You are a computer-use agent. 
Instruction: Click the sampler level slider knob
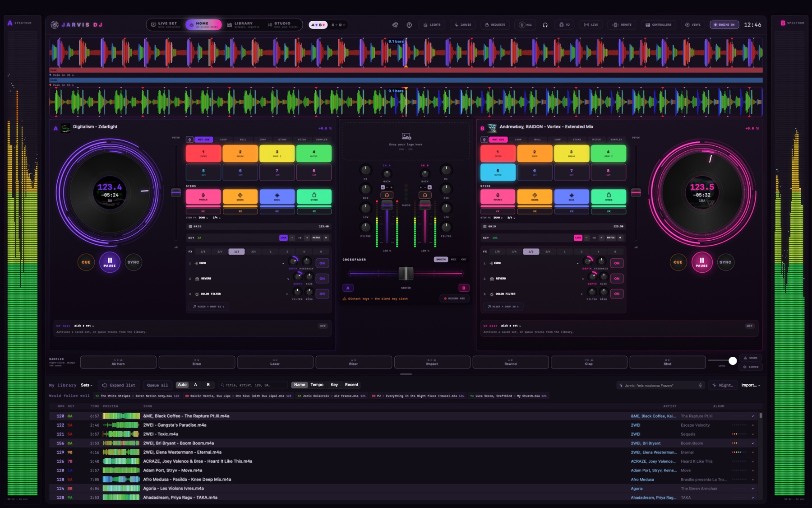pyautogui.click(x=733, y=360)
